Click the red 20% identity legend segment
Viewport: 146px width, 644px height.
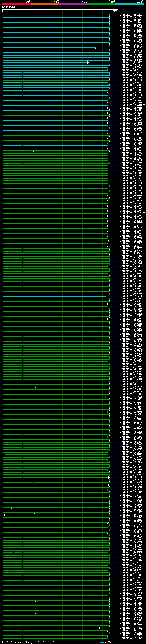click(16, 4)
